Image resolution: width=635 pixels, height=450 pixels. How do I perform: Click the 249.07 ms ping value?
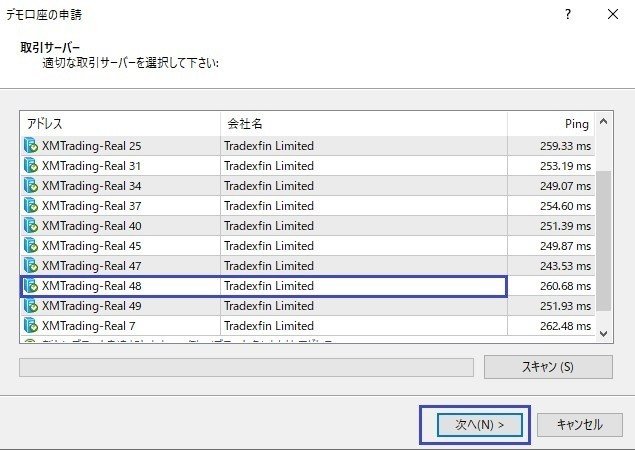pyautogui.click(x=565, y=186)
